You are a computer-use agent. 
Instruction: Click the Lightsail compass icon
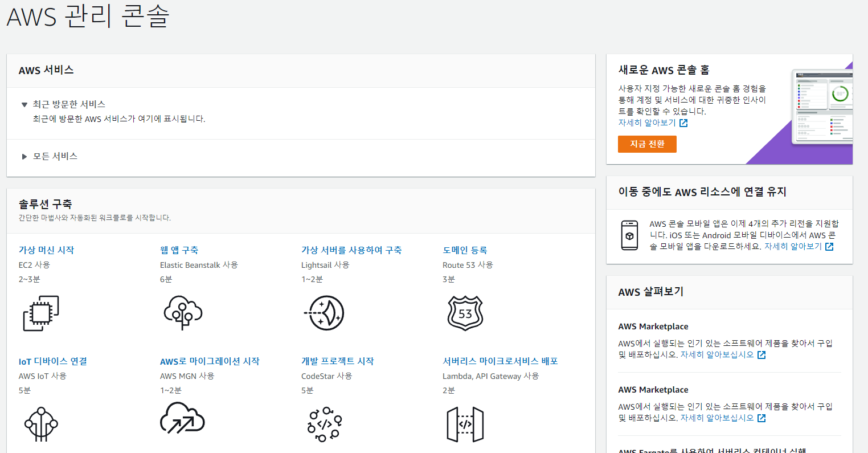(324, 313)
